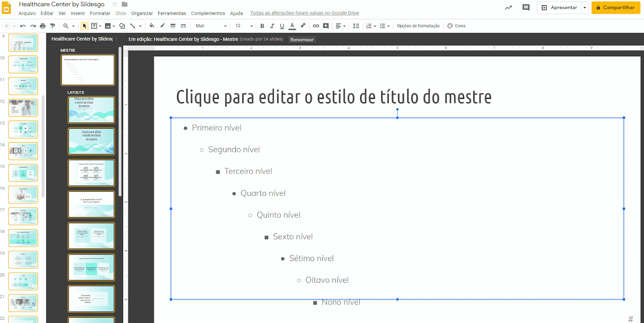Click the Fill color bucket icon

click(x=152, y=26)
